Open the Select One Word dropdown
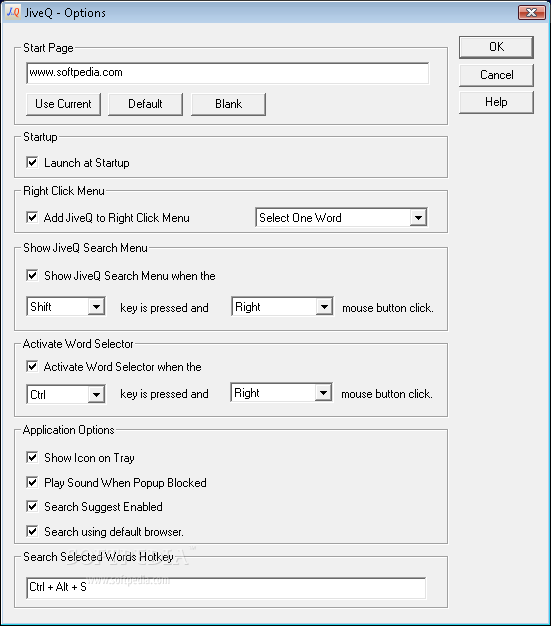The image size is (551, 626). [x=341, y=218]
